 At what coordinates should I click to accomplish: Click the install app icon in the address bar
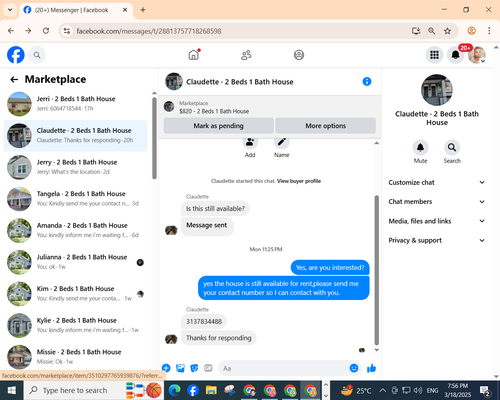pos(416,31)
